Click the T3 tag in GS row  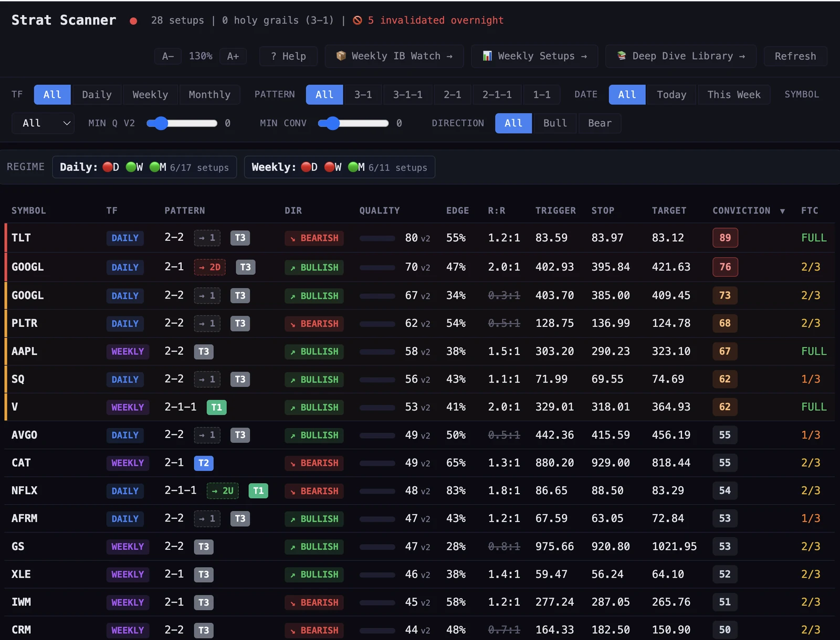click(x=204, y=547)
